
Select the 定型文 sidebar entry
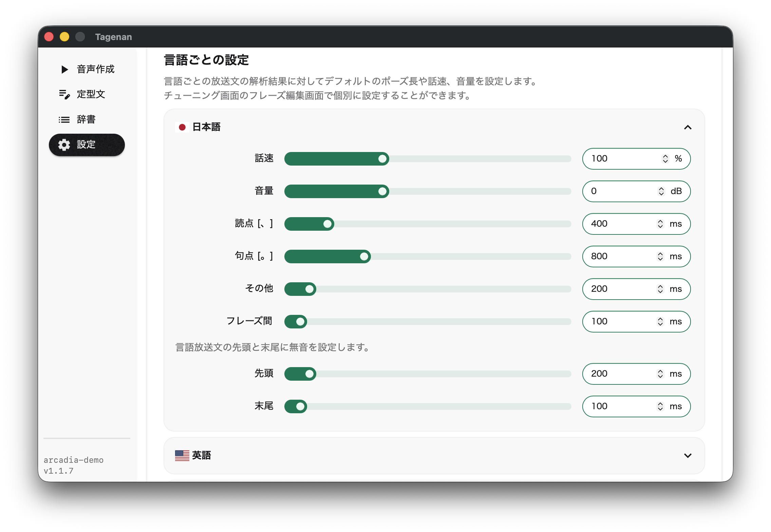click(91, 94)
